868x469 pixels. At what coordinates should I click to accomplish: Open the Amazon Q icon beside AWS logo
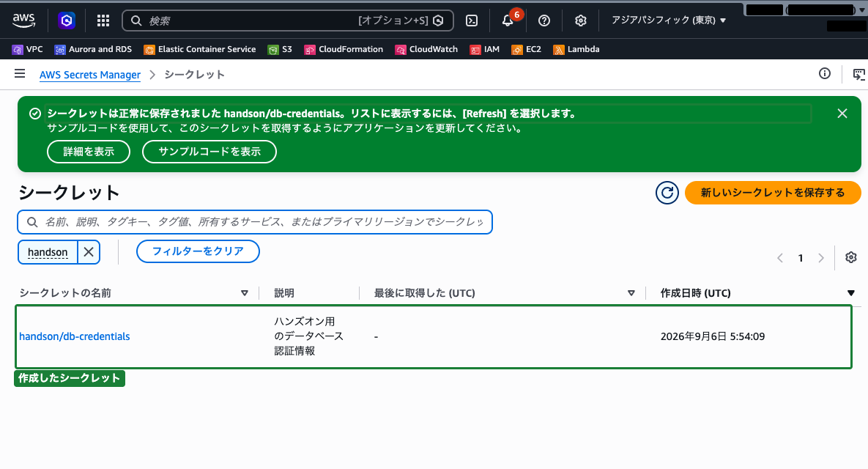(67, 21)
